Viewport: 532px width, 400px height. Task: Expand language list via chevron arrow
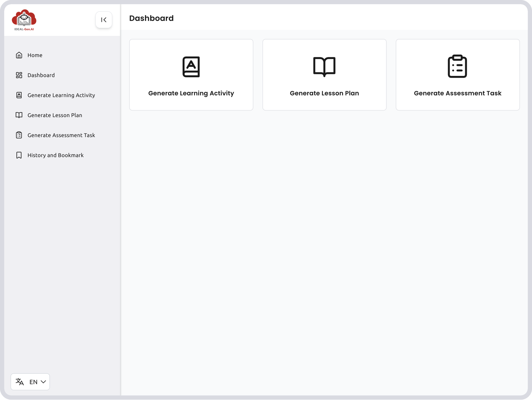coord(43,382)
